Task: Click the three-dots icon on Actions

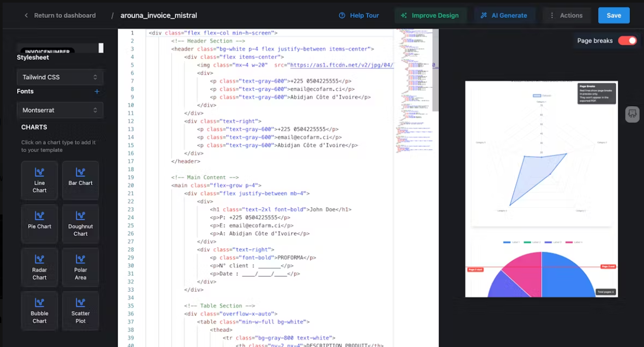Action: [x=552, y=16]
